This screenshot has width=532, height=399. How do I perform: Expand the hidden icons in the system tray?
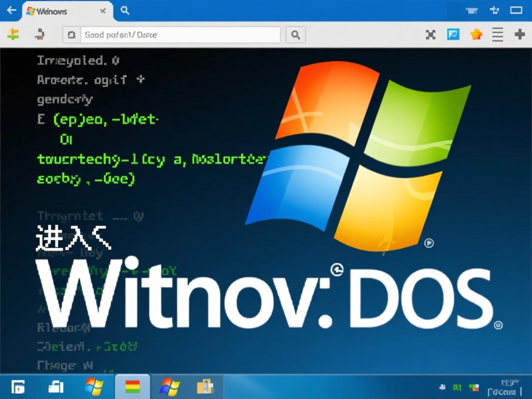tap(443, 387)
